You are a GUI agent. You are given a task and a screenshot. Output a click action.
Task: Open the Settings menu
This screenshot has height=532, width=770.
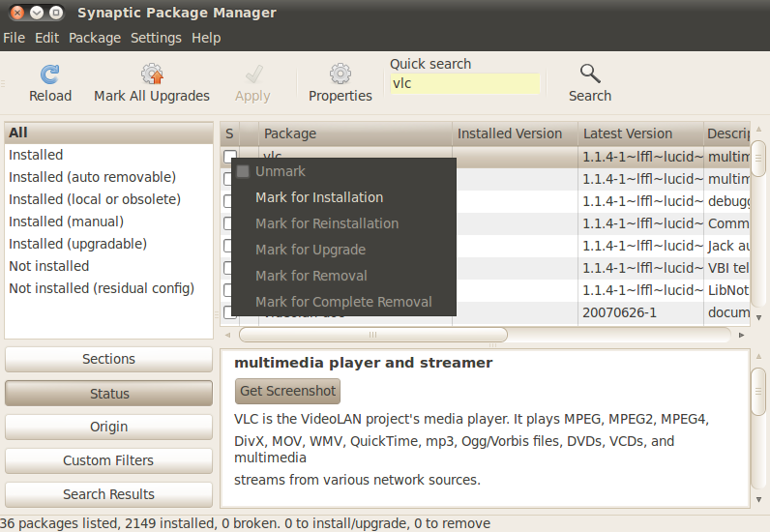point(156,38)
